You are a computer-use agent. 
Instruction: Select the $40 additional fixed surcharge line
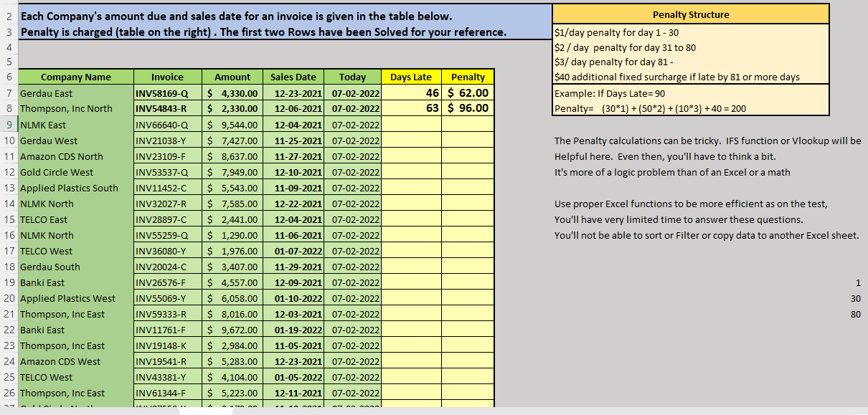coord(677,77)
